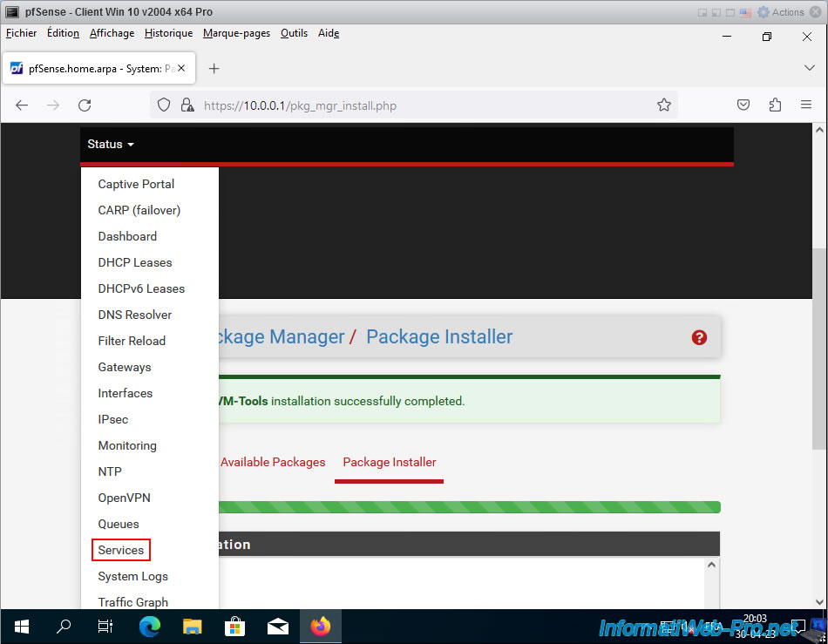Screen dimensions: 828x644
Task: Click the browser forward arrow
Action: click(x=53, y=105)
